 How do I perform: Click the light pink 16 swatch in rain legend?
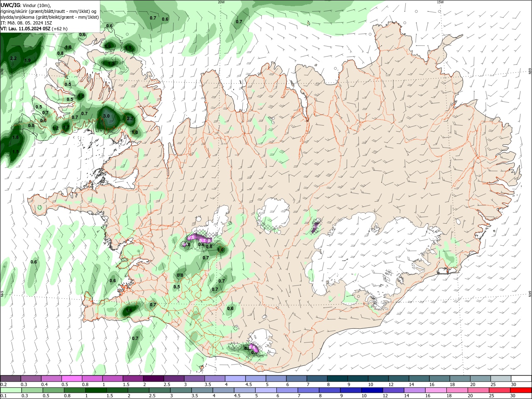coord(436,390)
